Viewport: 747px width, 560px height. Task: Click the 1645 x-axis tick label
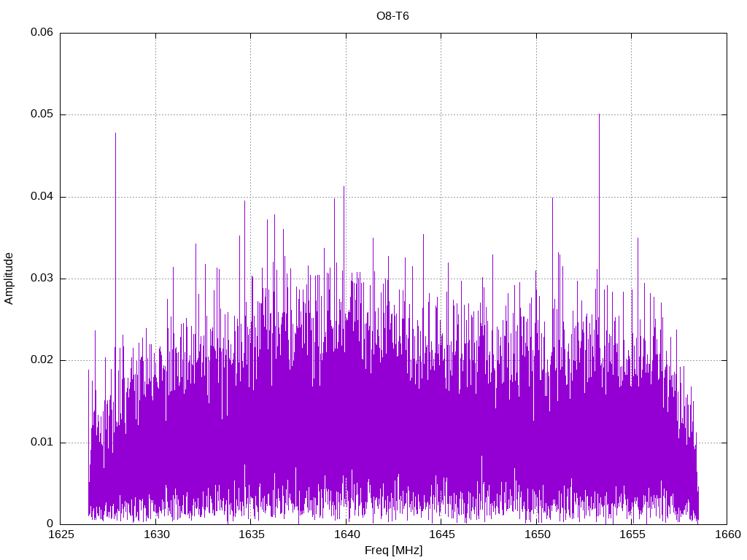coord(441,534)
